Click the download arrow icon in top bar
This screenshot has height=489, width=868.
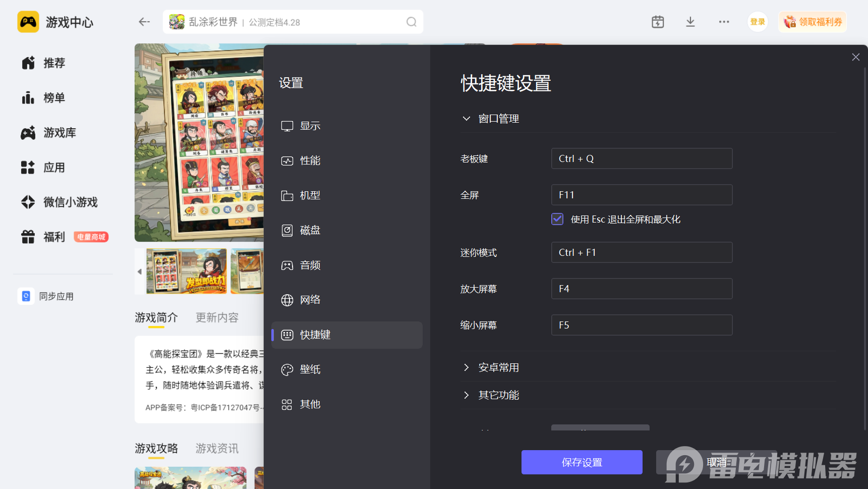tap(690, 22)
